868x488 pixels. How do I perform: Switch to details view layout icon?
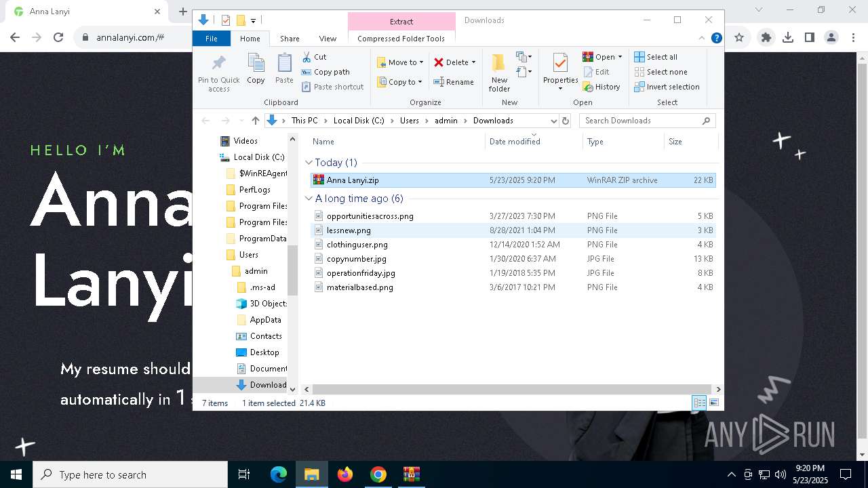tap(698, 403)
